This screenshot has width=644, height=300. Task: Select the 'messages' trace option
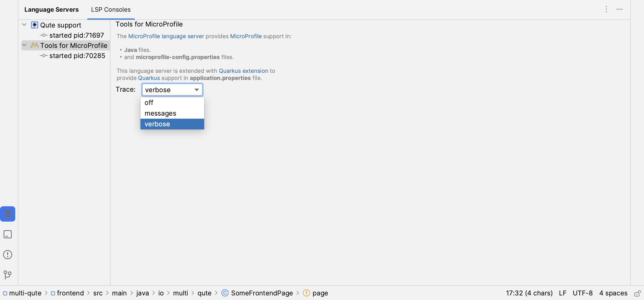click(x=172, y=113)
